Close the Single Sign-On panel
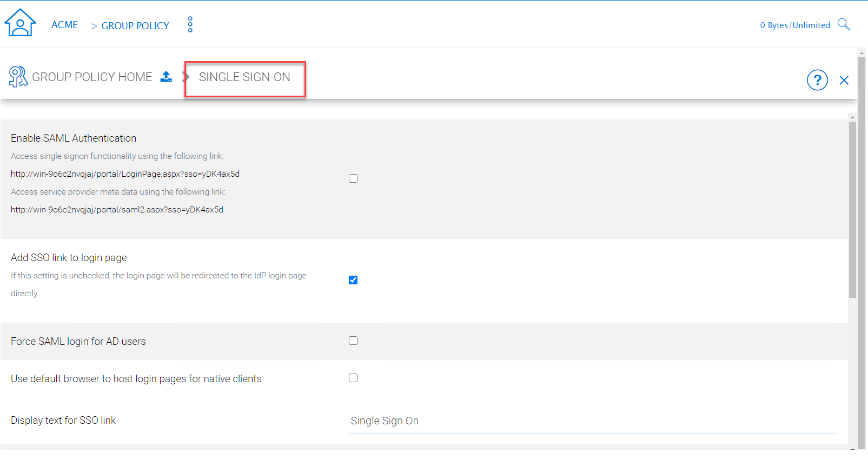 [x=844, y=80]
